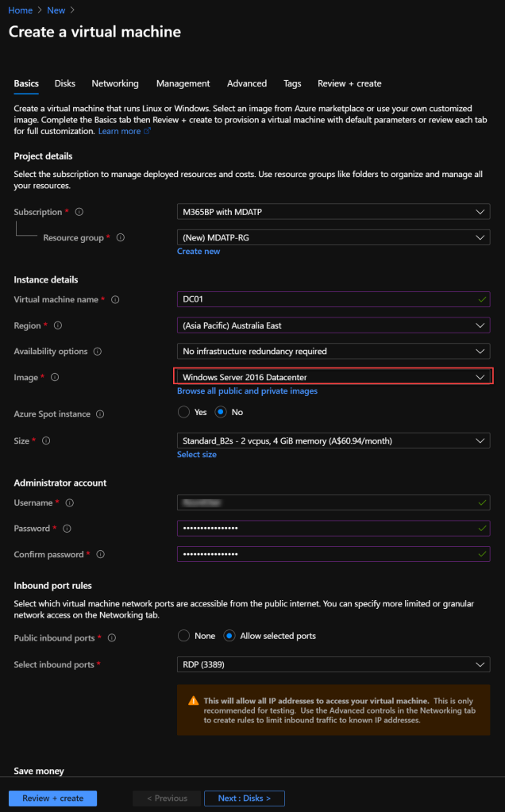Screen dimensions: 505x812
Task: Click info icon next to Subscription label
Action: [x=79, y=212]
